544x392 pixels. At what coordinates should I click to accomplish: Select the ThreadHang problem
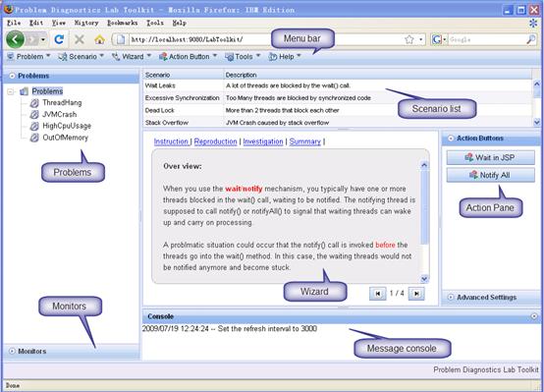[62, 103]
